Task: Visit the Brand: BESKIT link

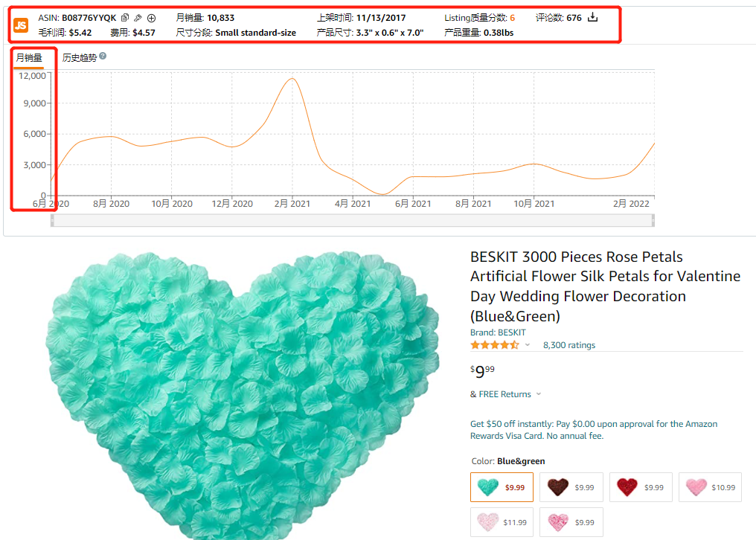Action: click(498, 332)
